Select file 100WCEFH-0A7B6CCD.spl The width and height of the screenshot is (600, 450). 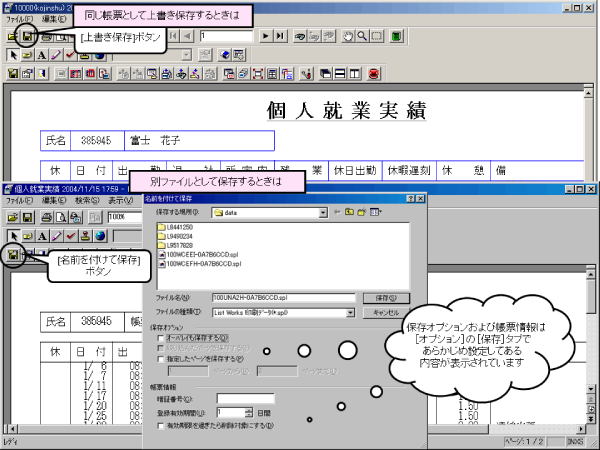coord(200,264)
